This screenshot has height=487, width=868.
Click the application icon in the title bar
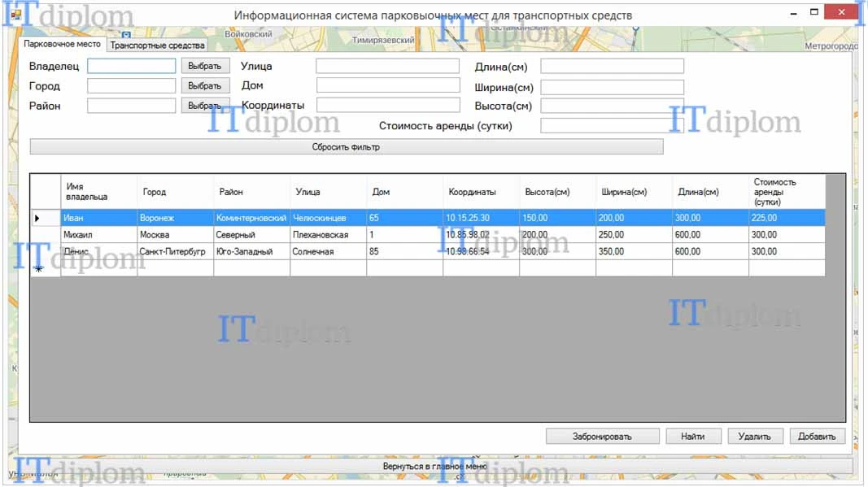click(15, 15)
